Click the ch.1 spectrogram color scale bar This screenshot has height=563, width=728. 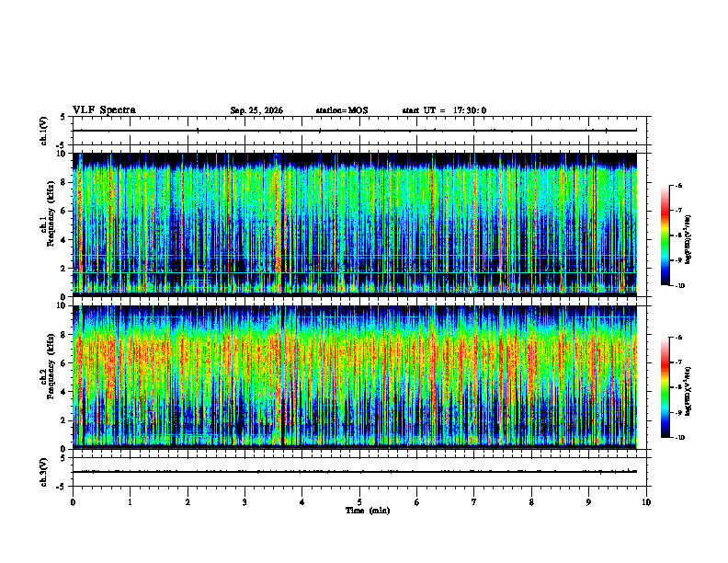coord(665,236)
